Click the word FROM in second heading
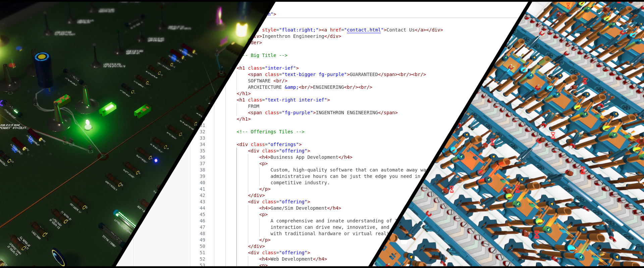This screenshot has width=644, height=268. click(x=254, y=106)
